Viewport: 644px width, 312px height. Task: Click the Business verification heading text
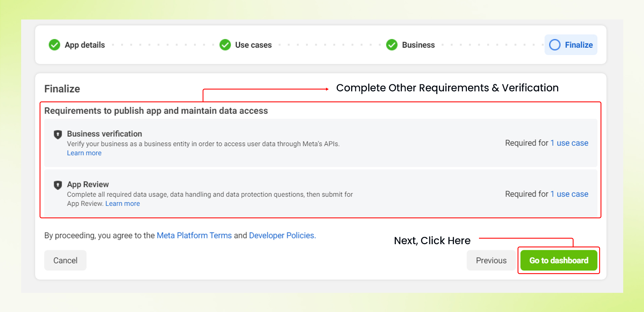[x=104, y=134]
